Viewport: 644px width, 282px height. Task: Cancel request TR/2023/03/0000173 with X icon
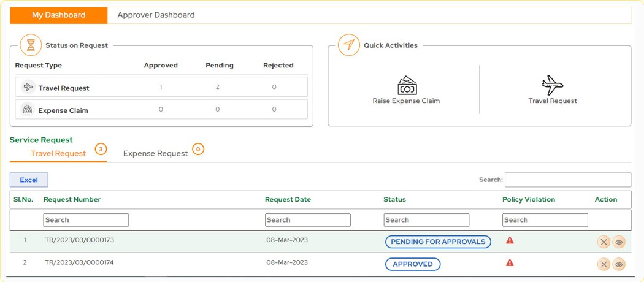pyautogui.click(x=604, y=242)
